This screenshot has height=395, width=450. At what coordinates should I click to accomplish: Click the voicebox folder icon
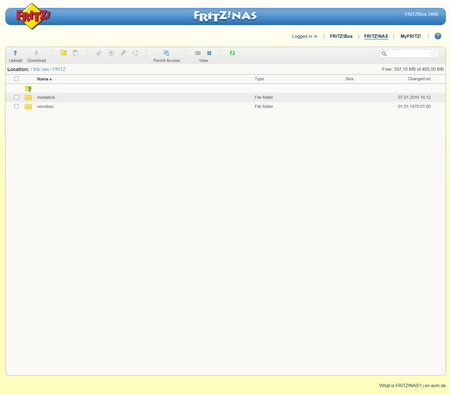(28, 106)
